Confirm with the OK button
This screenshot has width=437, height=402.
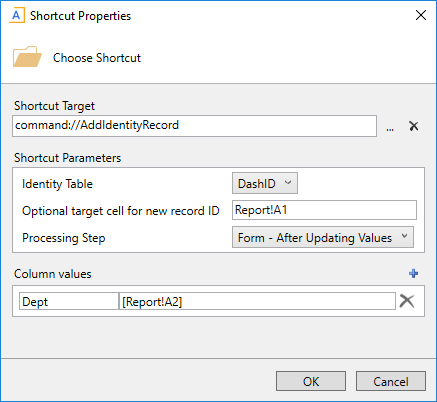(x=311, y=381)
